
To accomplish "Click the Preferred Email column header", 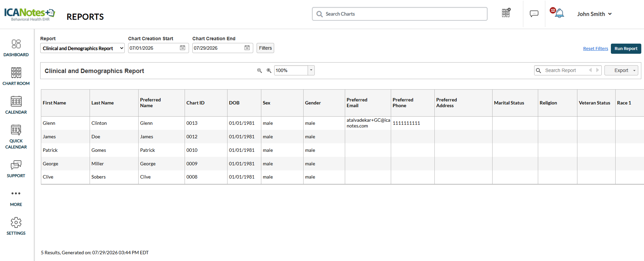I will click(368, 103).
